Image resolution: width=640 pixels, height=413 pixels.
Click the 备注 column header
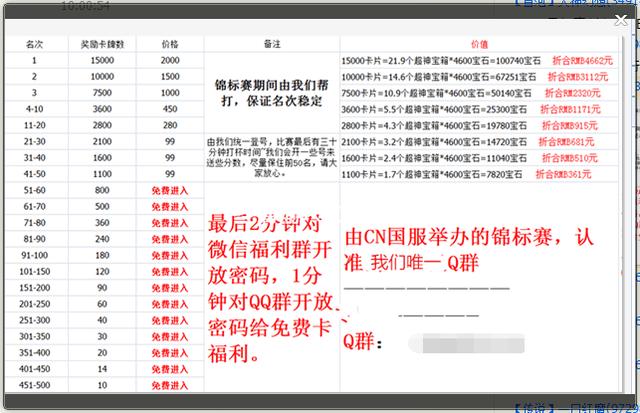click(272, 44)
